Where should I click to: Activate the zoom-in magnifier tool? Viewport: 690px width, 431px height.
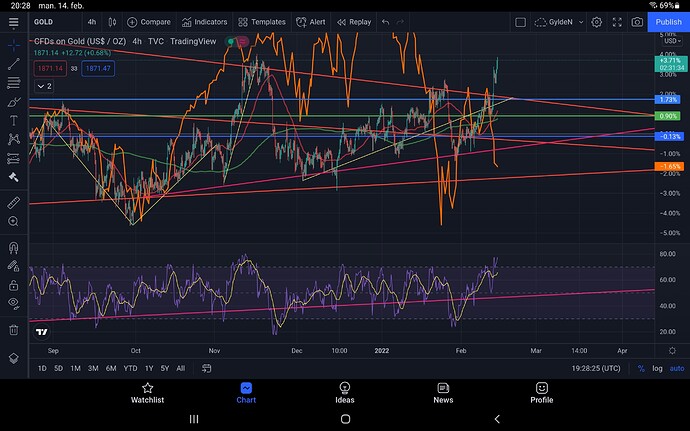click(14, 221)
